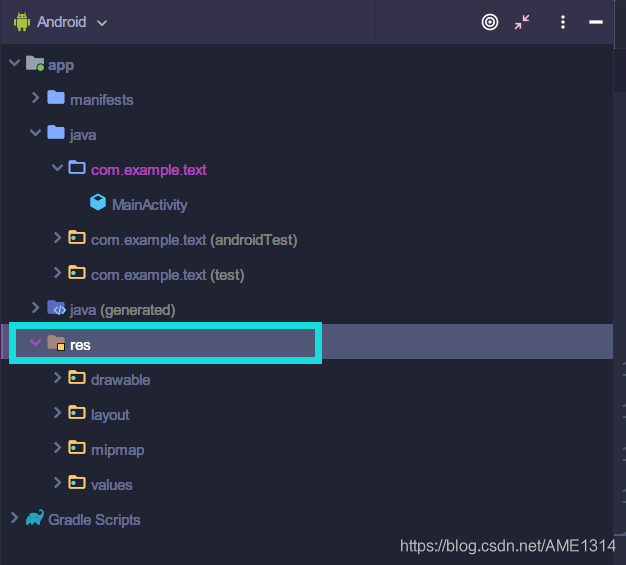This screenshot has height=565, width=626.
Task: Collapse the app module chevron
Action: coord(14,63)
